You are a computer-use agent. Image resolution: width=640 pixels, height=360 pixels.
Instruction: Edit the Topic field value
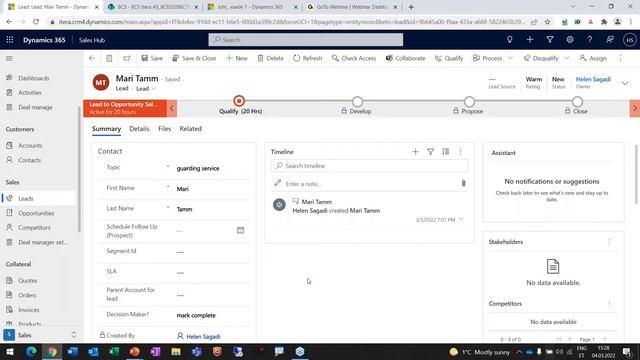click(212, 168)
